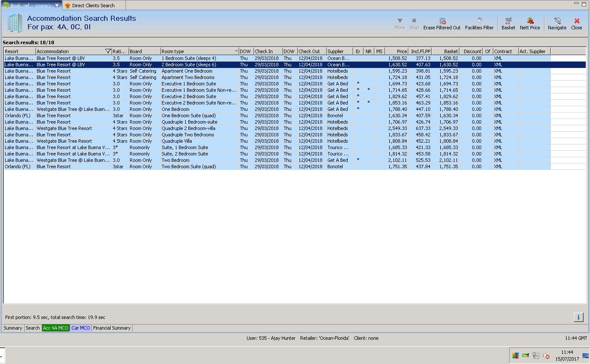Click the 2,549.33 price cell
590x364 pixels.
coord(397,128)
